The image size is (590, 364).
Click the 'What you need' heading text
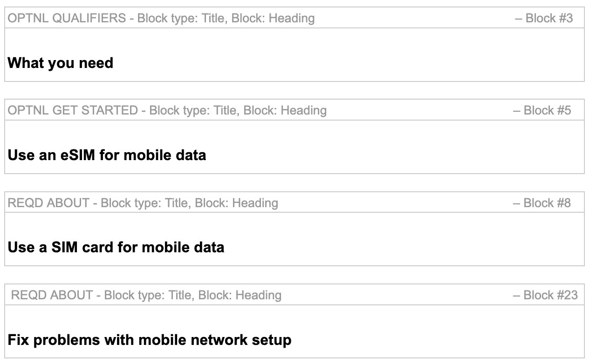click(x=61, y=63)
